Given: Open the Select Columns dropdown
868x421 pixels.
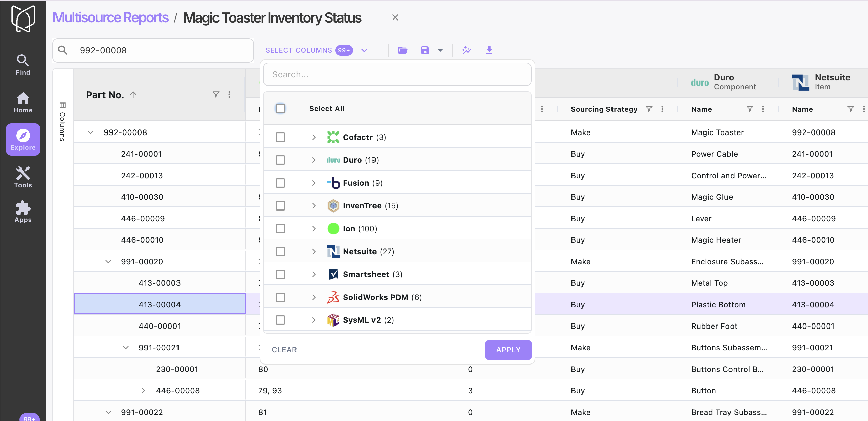Looking at the screenshot, I should 316,50.
